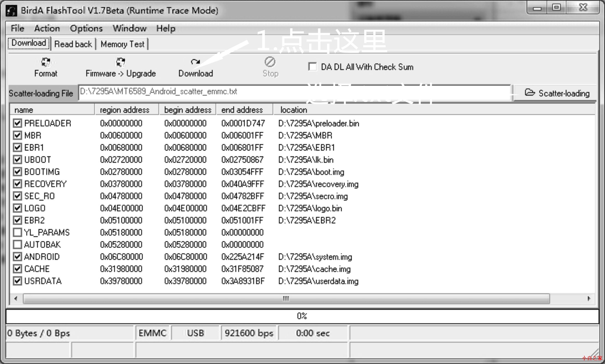Click the left scrollbar arrow
The height and width of the screenshot is (364, 605).
click(16, 299)
